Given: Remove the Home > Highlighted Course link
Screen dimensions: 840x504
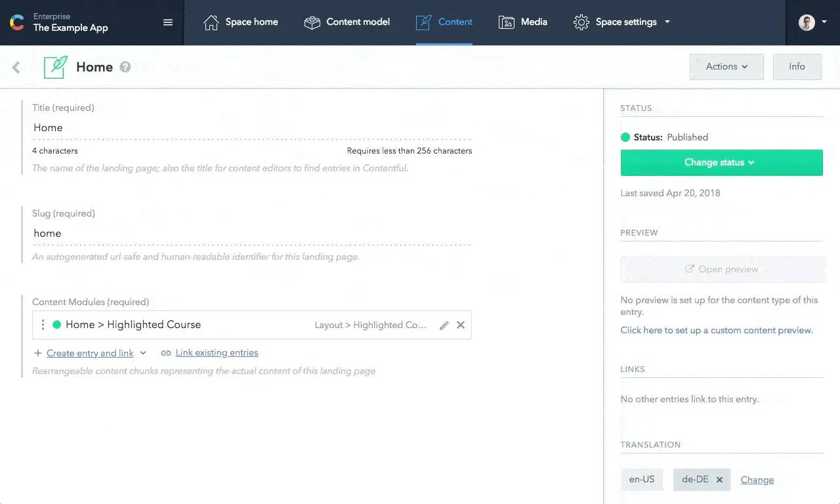Looking at the screenshot, I should [461, 325].
